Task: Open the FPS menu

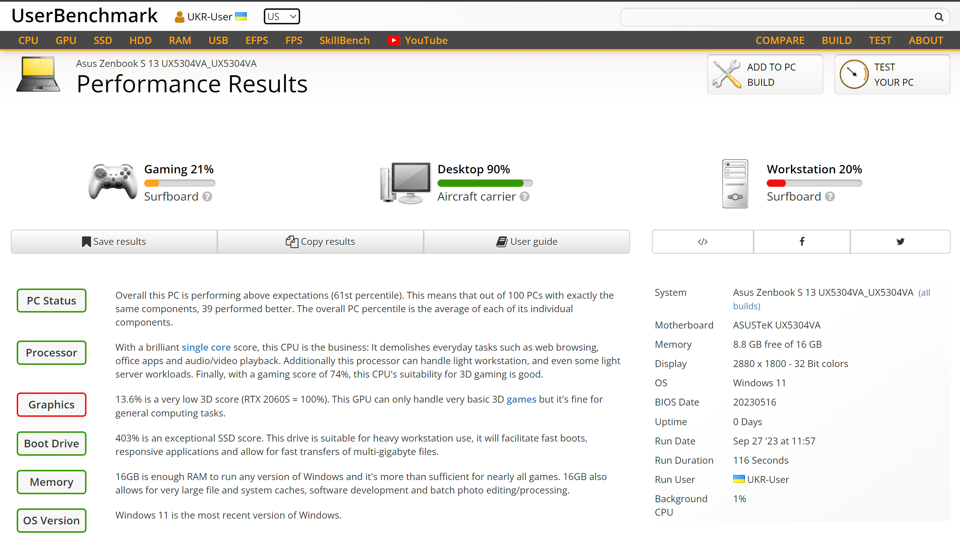Action: coord(294,40)
